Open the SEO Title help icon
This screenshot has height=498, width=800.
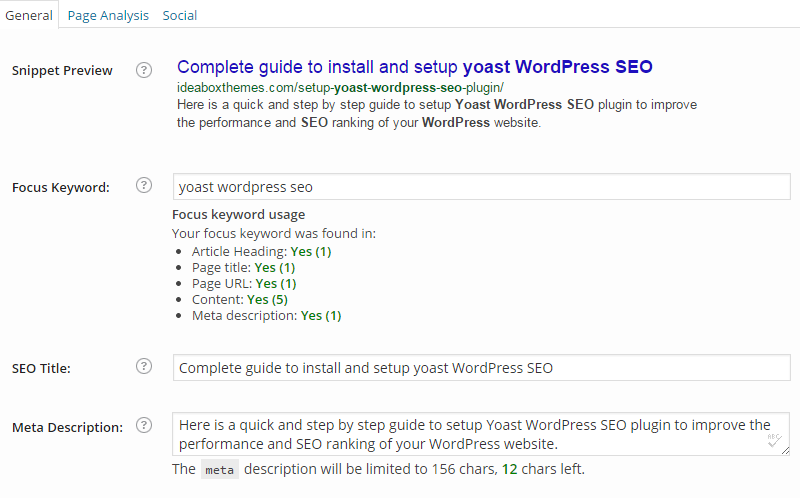pos(144,366)
